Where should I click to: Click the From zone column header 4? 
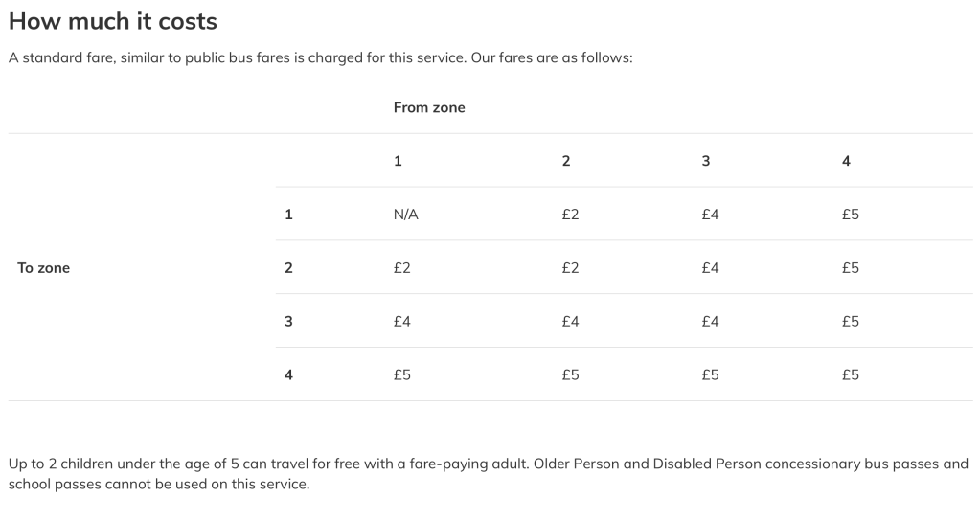tap(846, 161)
